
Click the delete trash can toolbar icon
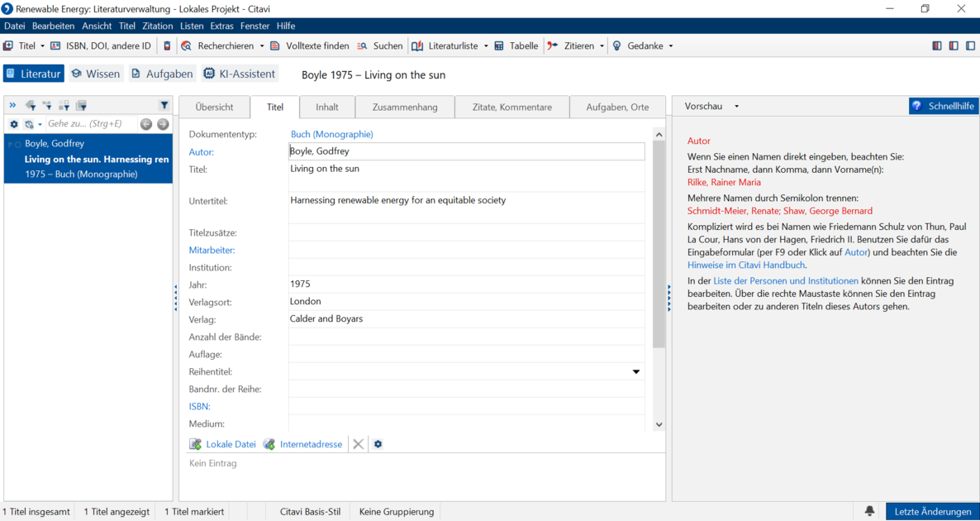[167, 45]
